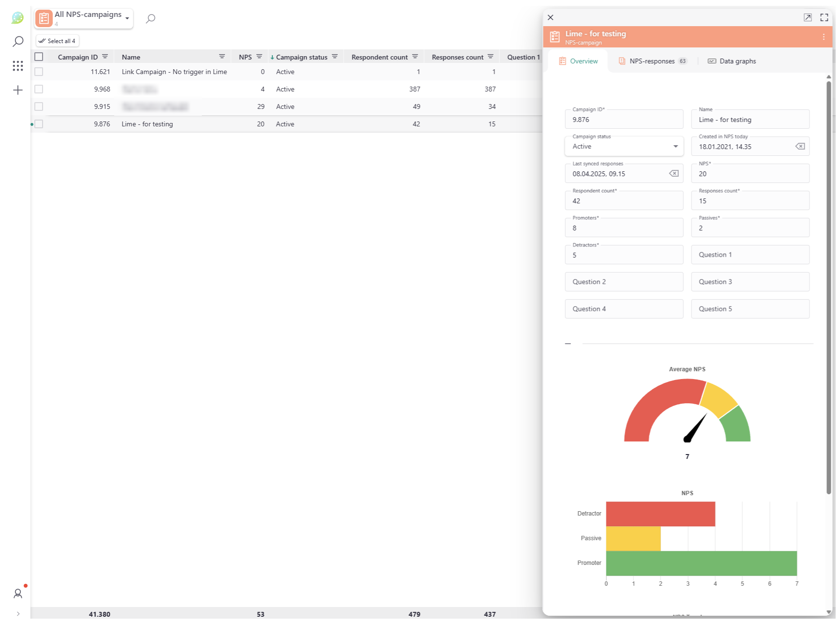Open the user profile icon
Image resolution: width=840 pixels, height=623 pixels.
[x=18, y=593]
